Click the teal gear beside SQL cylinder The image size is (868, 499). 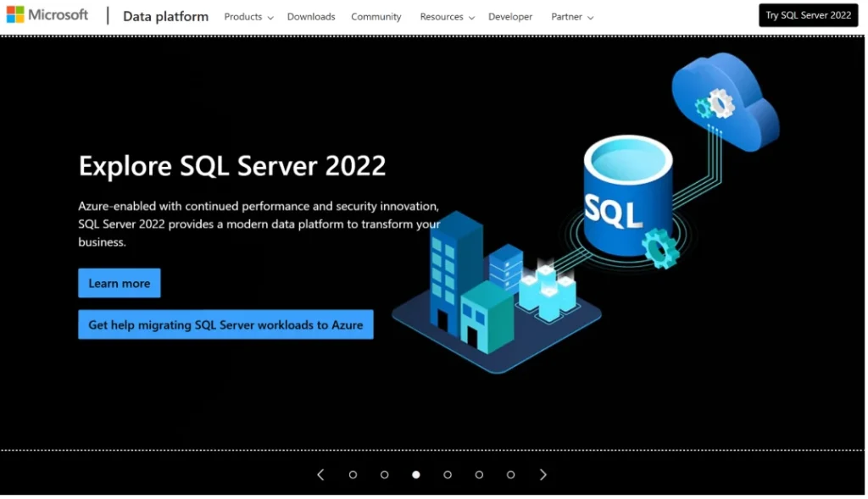[660, 248]
